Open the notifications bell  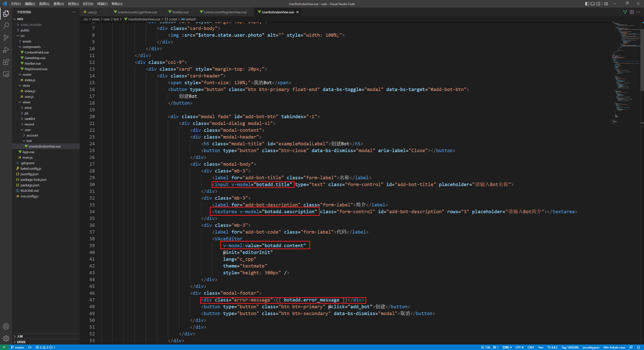click(638, 347)
